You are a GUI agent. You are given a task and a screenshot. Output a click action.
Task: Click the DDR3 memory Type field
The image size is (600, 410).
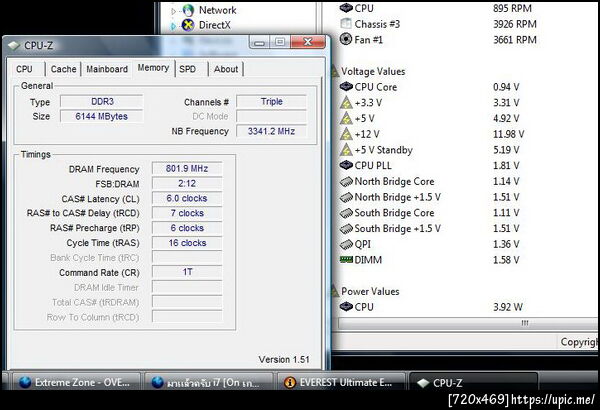[102, 101]
